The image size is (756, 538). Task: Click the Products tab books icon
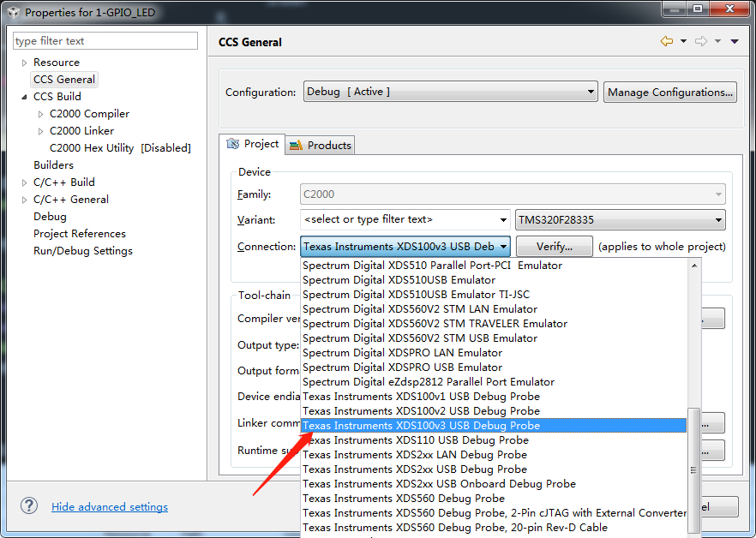pos(296,145)
